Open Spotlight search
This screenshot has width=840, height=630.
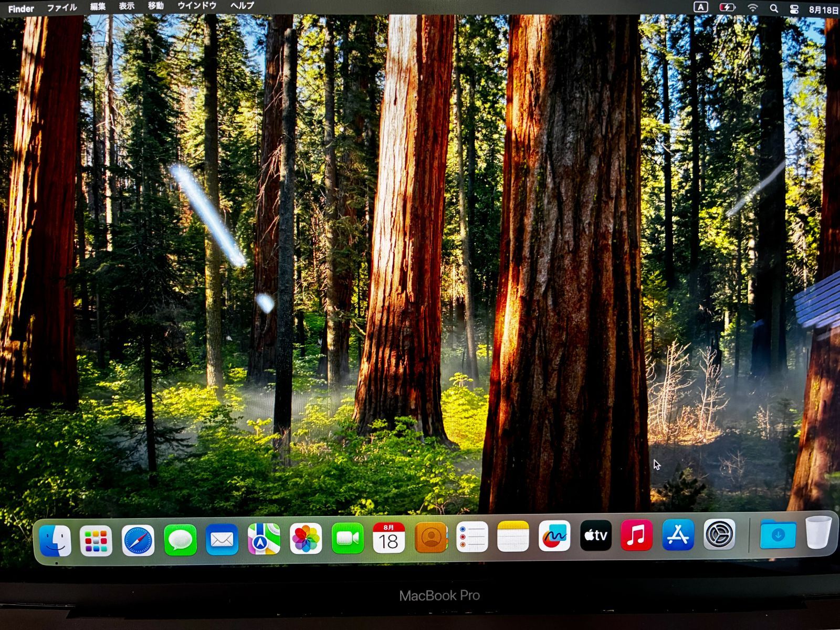774,8
